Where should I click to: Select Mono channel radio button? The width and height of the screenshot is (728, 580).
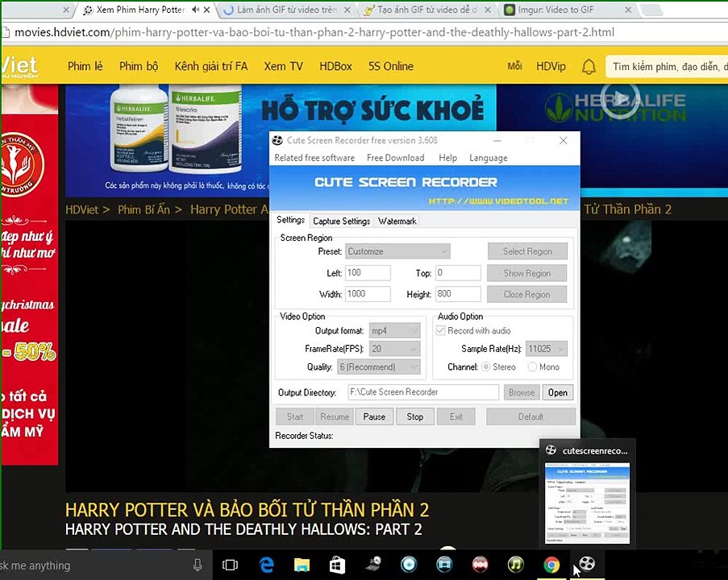(x=532, y=367)
